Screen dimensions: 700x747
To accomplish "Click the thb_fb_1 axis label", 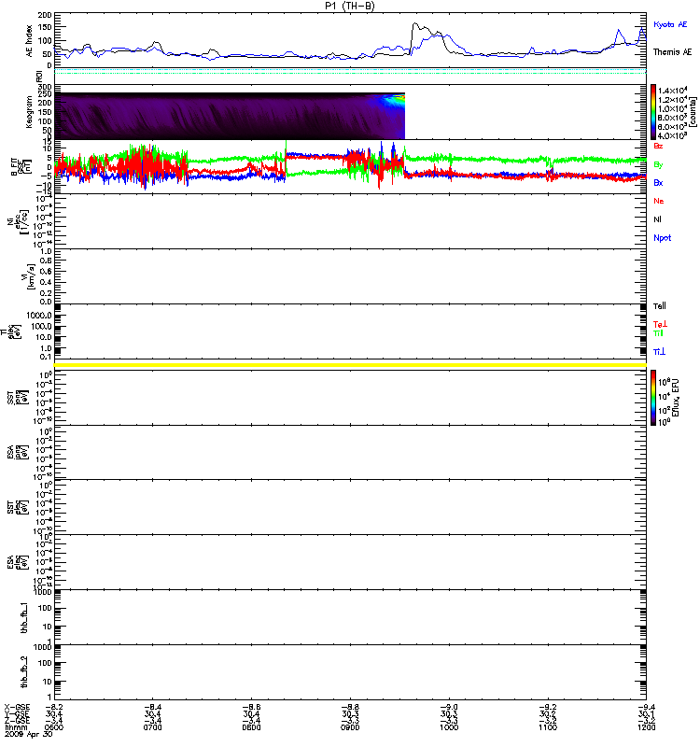I will pyautogui.click(x=25, y=617).
